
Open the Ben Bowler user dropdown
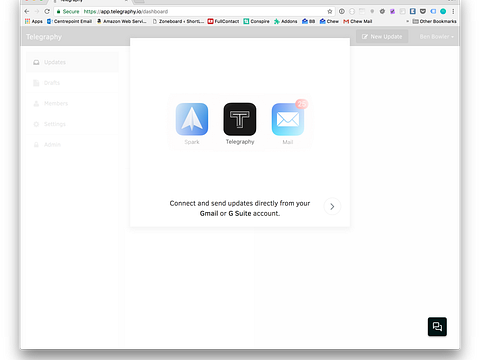pos(437,37)
